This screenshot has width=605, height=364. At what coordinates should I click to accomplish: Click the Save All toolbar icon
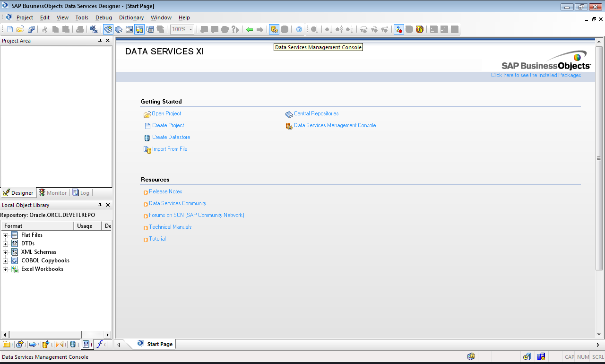[31, 29]
